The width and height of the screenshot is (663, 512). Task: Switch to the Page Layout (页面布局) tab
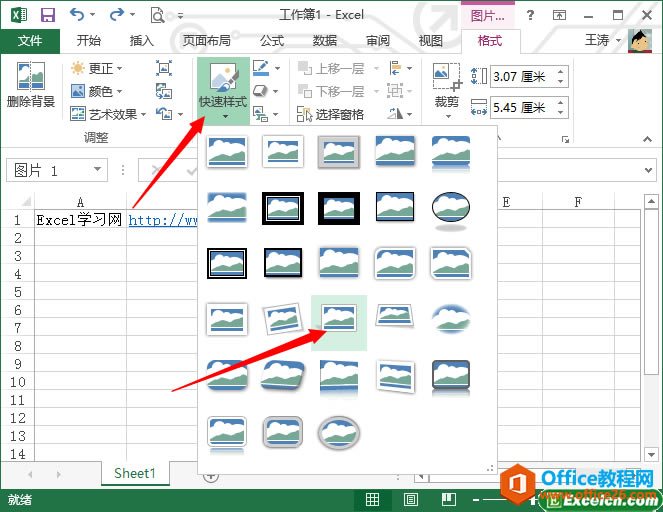click(206, 41)
